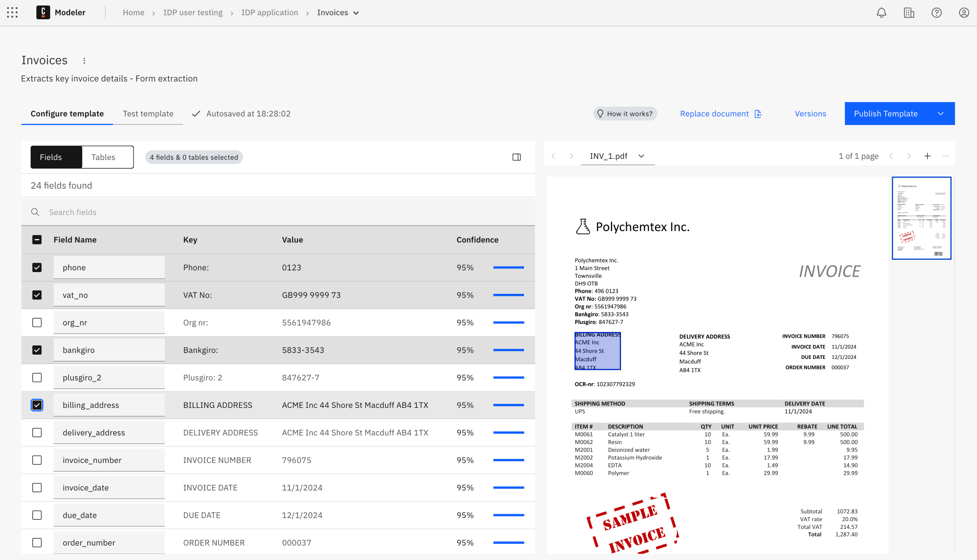Screen dimensions: 977x560
Task: Open the help question mark icon
Action: 936,13
